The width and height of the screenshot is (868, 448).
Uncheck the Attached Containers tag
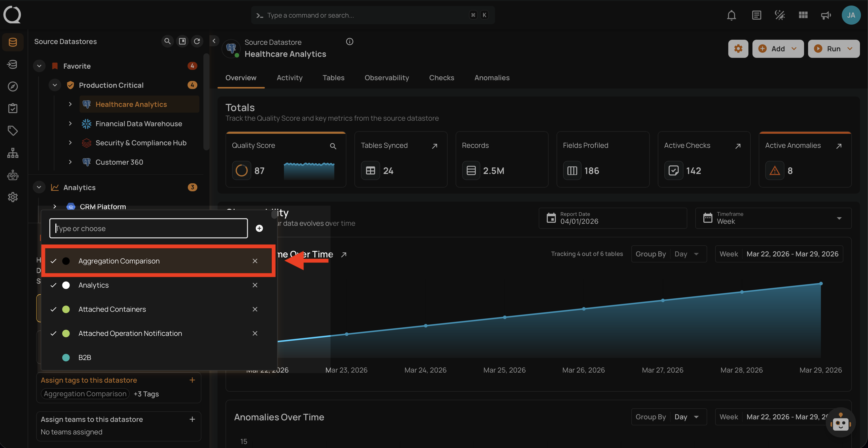(x=112, y=309)
